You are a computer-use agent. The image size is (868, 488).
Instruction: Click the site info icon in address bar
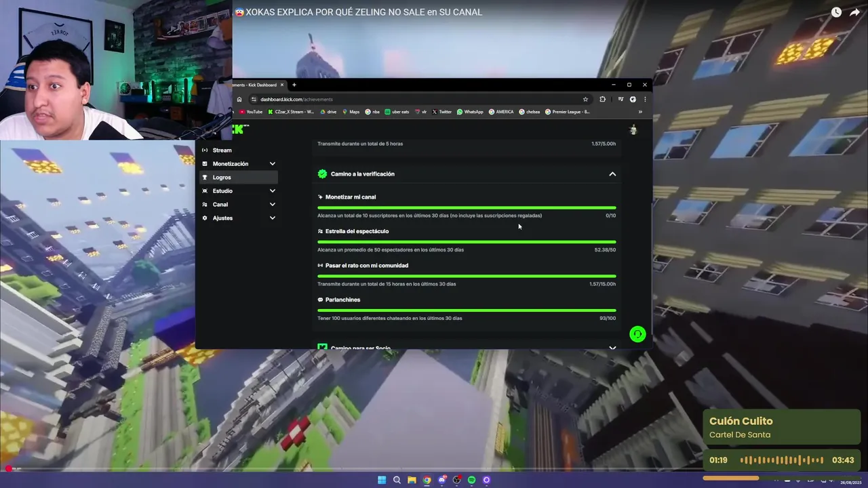click(x=254, y=99)
